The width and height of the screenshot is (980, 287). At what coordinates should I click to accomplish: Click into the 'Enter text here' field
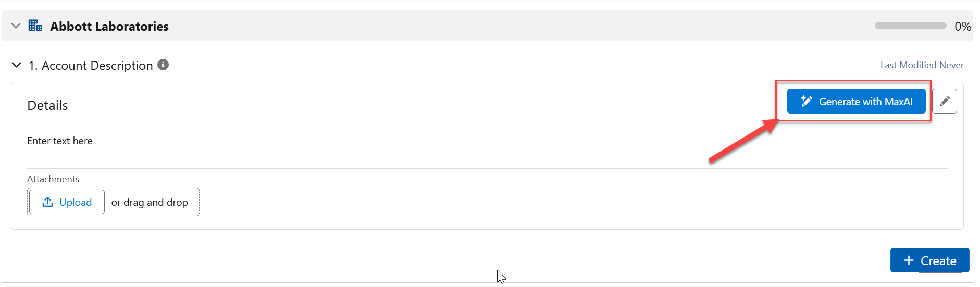point(60,141)
